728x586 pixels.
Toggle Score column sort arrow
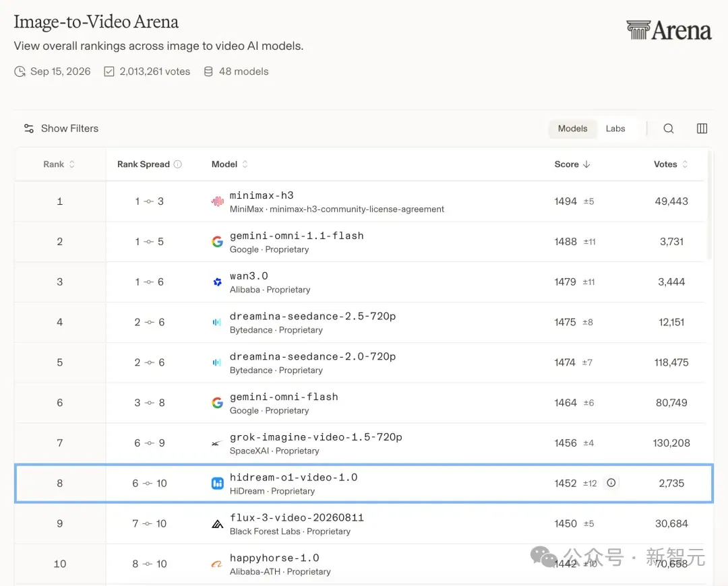coord(586,164)
